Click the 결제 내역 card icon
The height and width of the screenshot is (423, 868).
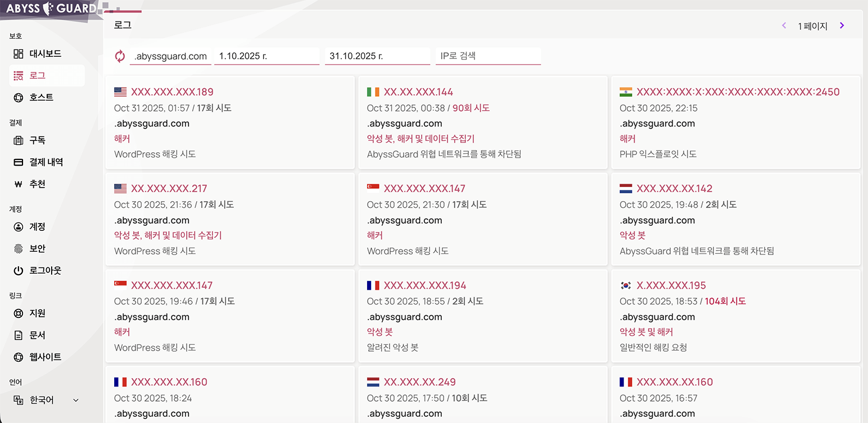(19, 162)
